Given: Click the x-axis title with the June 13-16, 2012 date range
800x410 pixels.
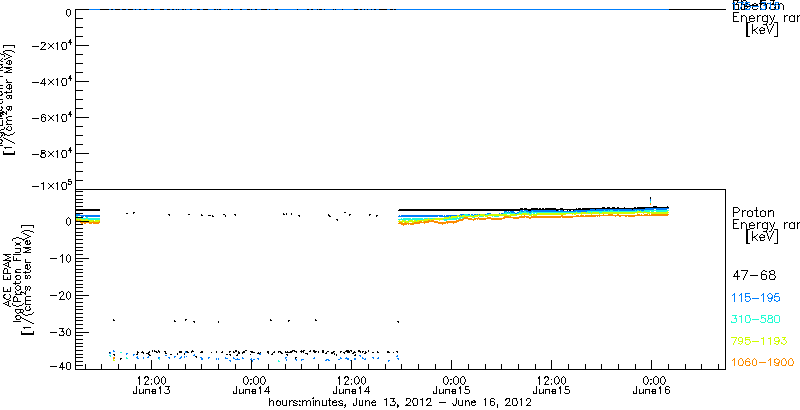Looking at the screenshot, I should (x=401, y=403).
